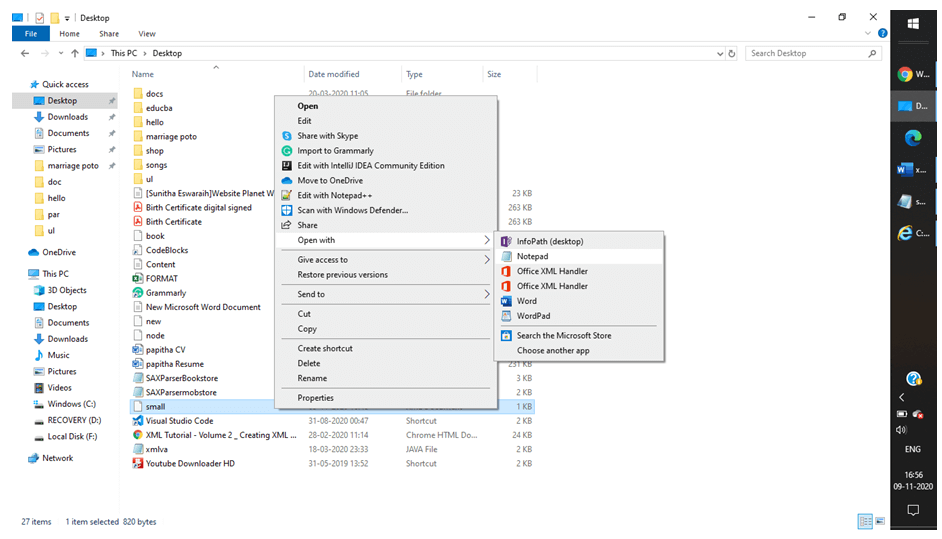Click Word icon in the taskbar
Viewport: 942px width, 539px height.
(x=904, y=169)
